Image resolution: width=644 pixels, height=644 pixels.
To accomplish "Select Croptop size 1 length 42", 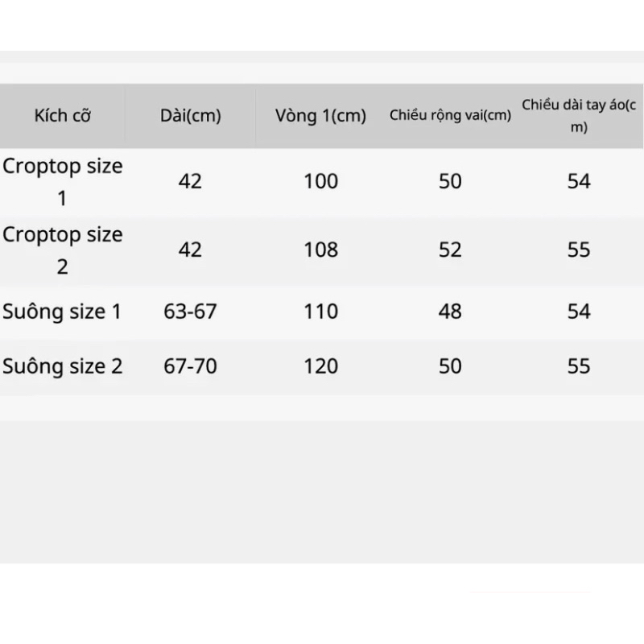I will point(190,181).
